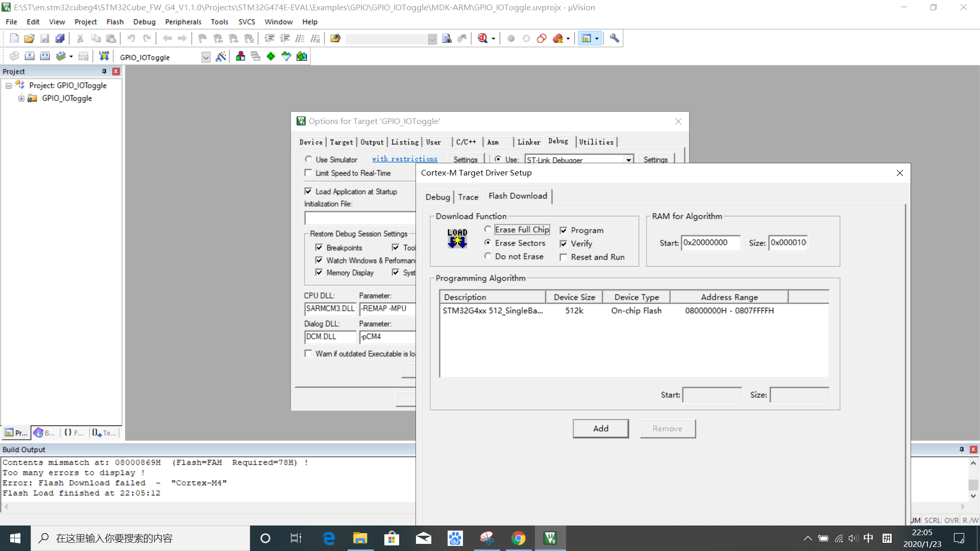Click the Manage Project Items icon
This screenshot has height=551, width=980.
click(240, 56)
